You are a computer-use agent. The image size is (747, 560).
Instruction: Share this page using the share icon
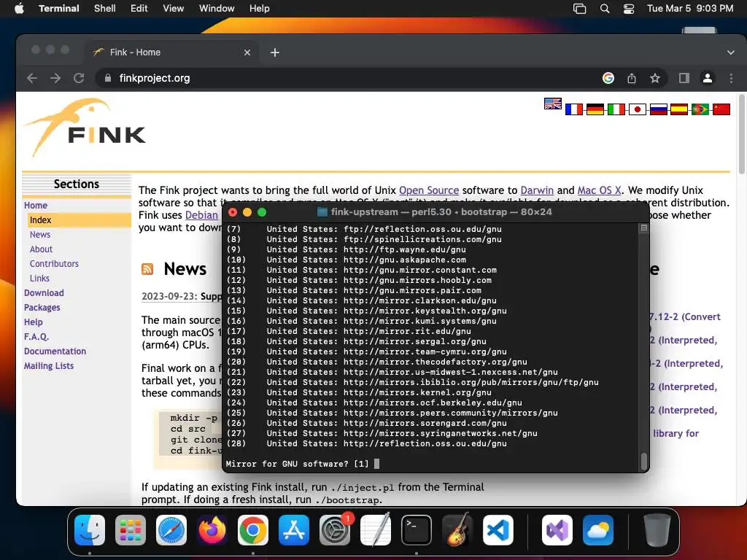(x=632, y=78)
